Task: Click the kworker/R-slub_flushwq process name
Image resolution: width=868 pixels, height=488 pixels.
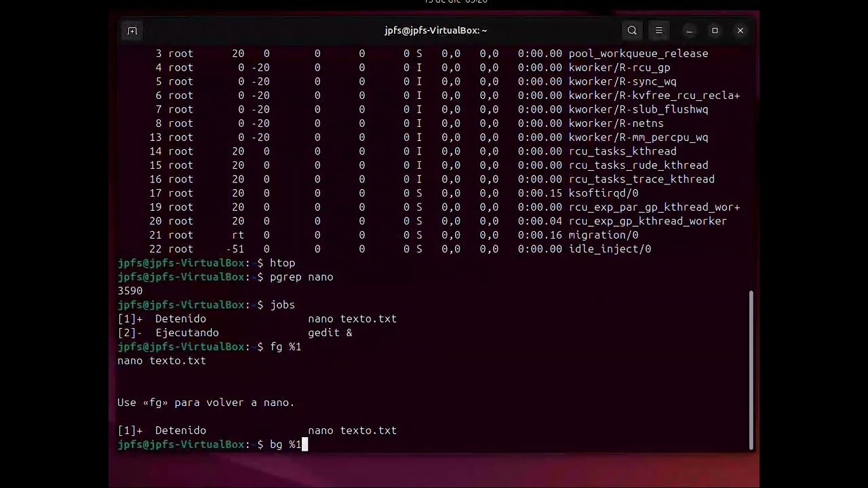Action: [x=638, y=109]
